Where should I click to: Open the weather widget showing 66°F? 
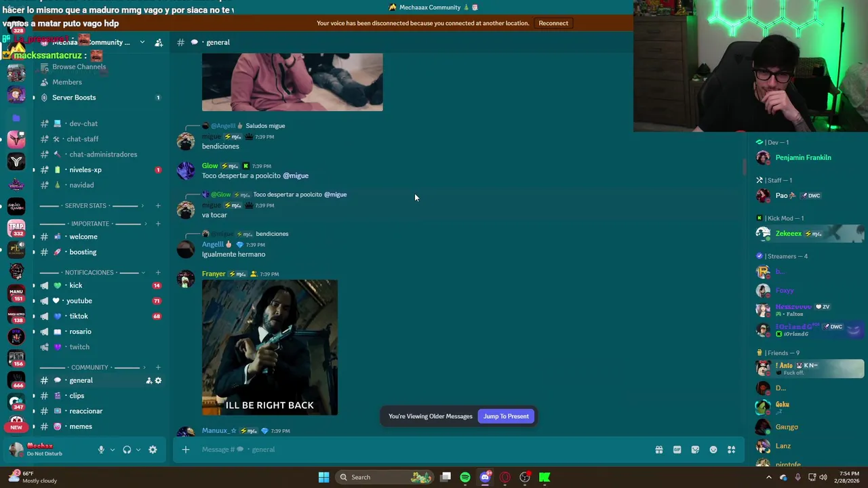(x=33, y=477)
